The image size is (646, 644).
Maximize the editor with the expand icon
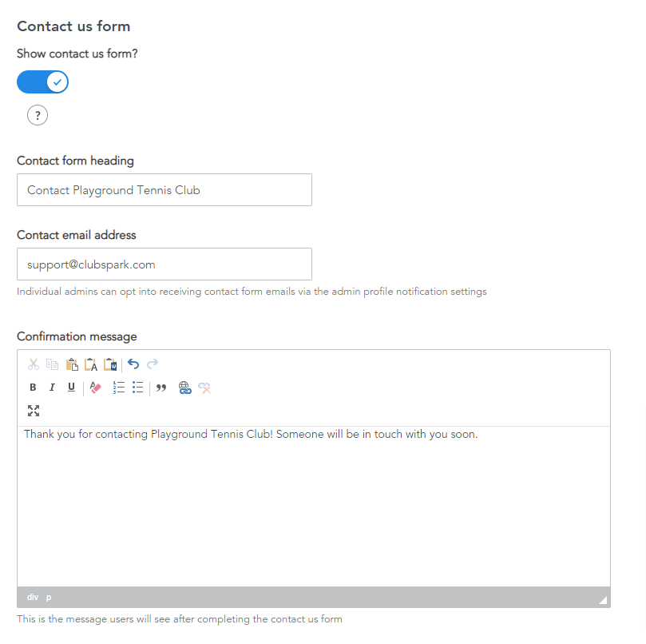[34, 411]
